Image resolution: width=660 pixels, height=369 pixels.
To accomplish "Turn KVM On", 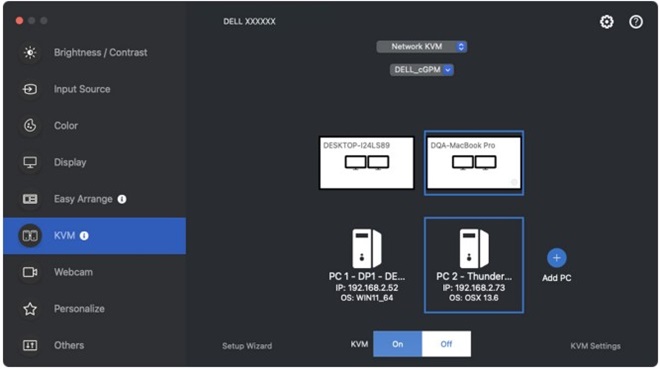I will point(397,344).
